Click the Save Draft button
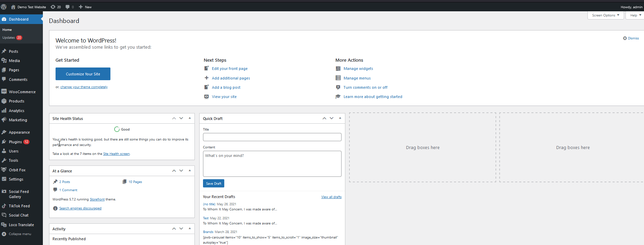This screenshot has height=245, width=644. tap(214, 183)
